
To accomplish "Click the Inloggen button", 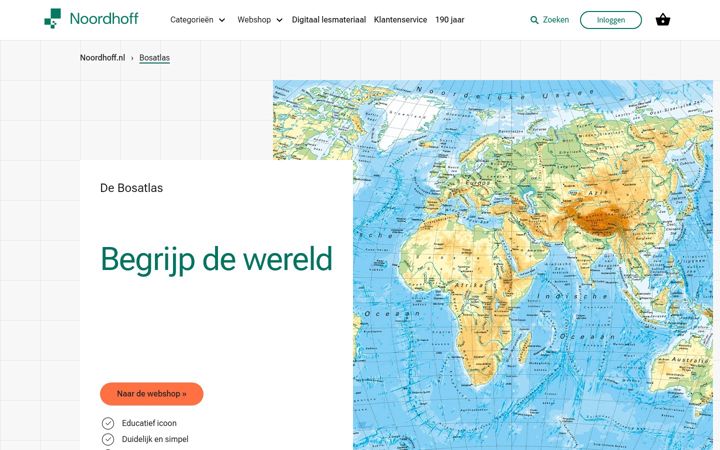I will tap(611, 20).
